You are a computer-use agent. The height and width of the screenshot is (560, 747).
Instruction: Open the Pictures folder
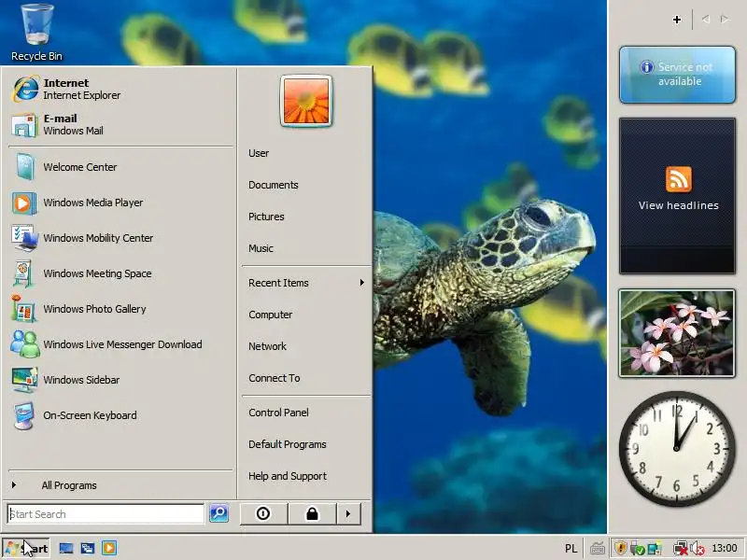click(x=266, y=217)
